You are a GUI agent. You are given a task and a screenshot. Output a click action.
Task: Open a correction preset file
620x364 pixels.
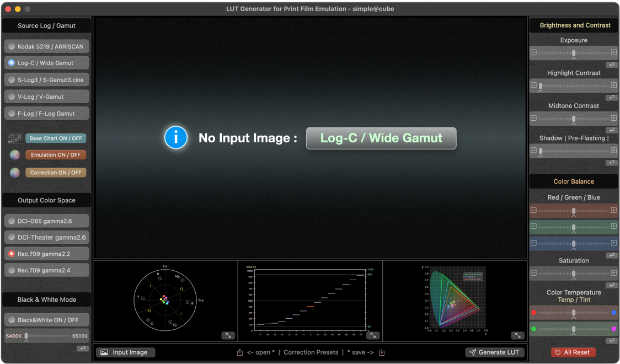click(x=239, y=352)
